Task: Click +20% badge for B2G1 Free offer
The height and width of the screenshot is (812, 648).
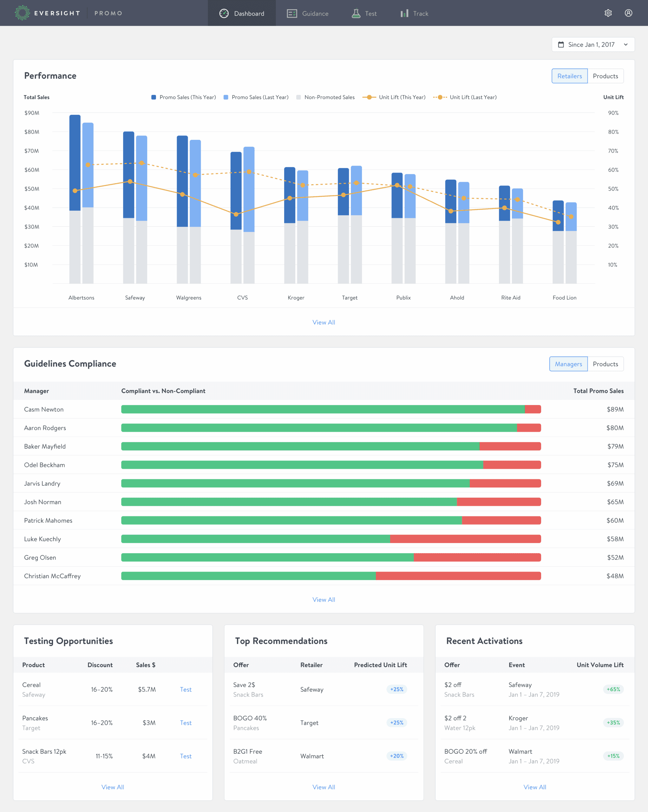Action: (x=397, y=756)
